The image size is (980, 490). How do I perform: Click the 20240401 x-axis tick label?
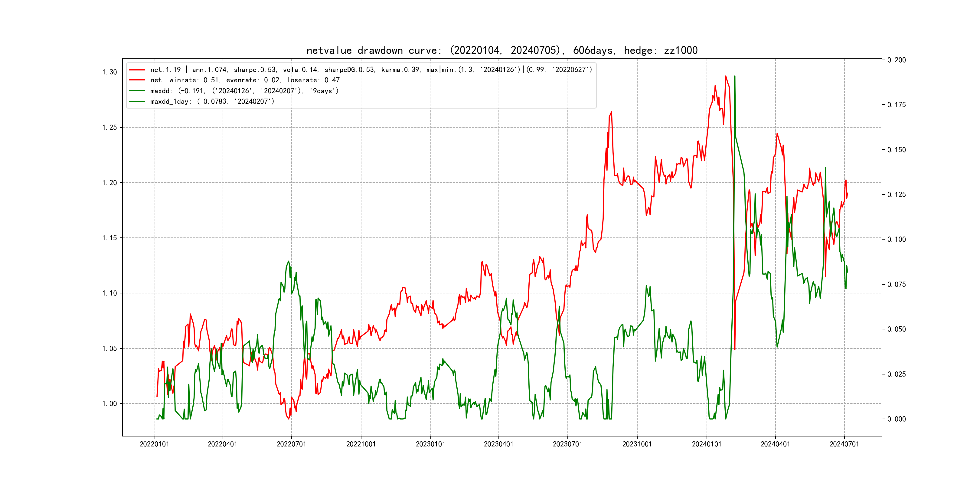[775, 444]
